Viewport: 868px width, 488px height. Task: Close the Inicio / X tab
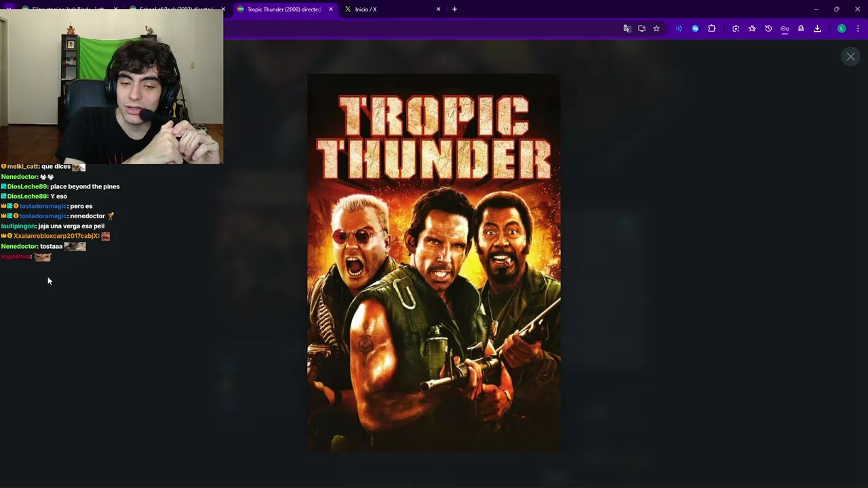(438, 9)
